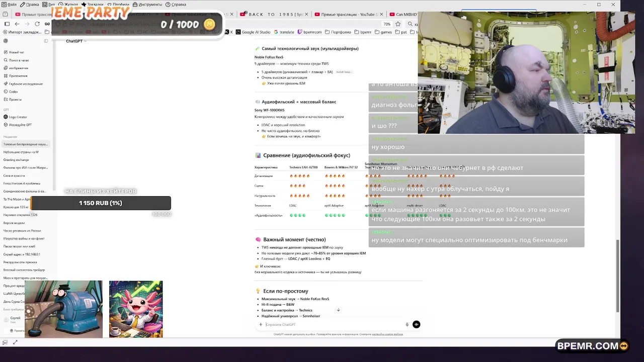Click plus attach icon in message box
The image size is (644, 362).
(x=261, y=324)
